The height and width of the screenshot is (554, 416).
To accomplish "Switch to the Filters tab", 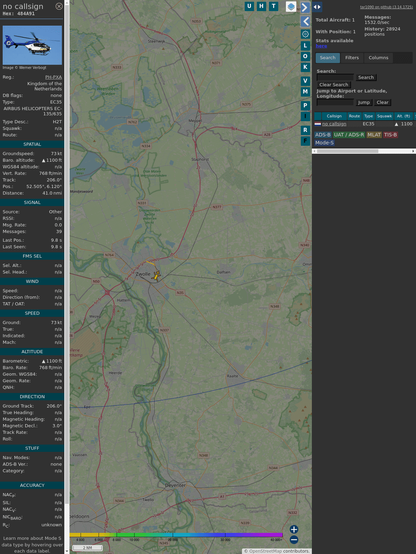I will pos(352,58).
